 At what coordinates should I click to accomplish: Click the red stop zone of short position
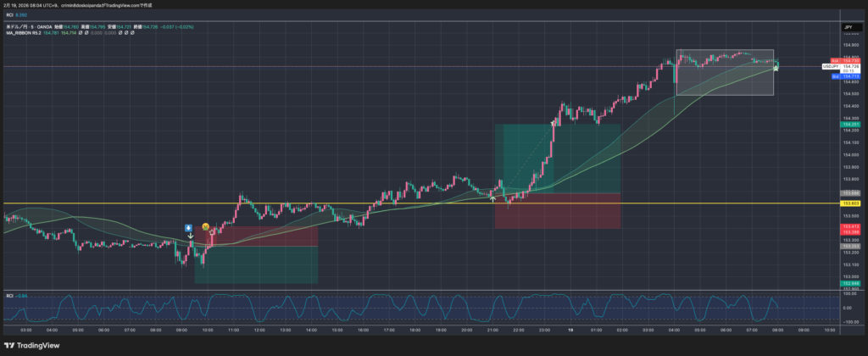263,236
